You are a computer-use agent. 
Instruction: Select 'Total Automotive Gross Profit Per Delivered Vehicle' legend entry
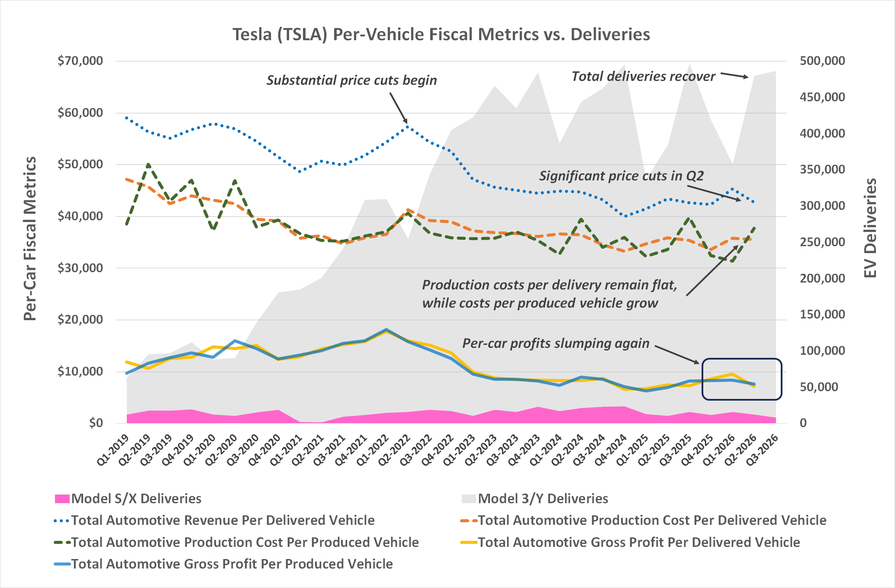631,542
